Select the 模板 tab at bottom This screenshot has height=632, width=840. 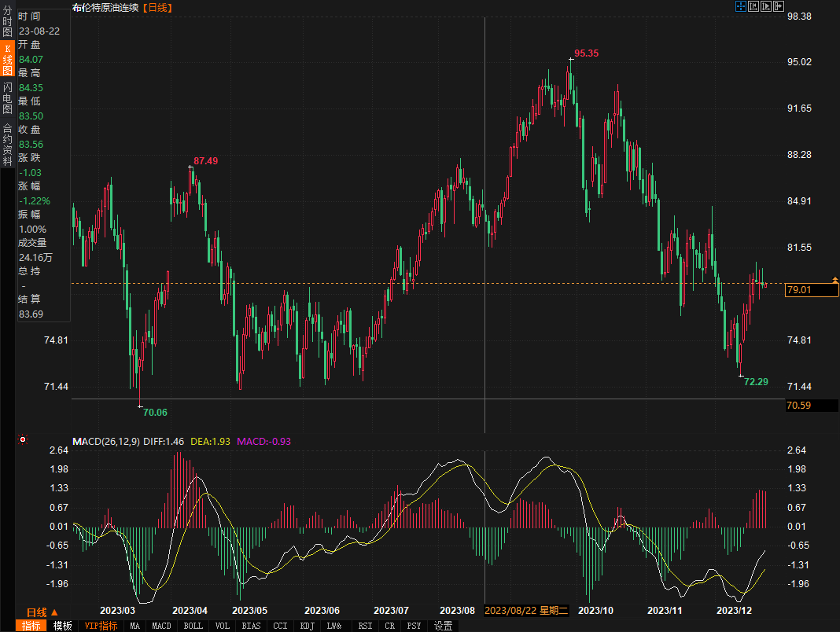pos(63,626)
